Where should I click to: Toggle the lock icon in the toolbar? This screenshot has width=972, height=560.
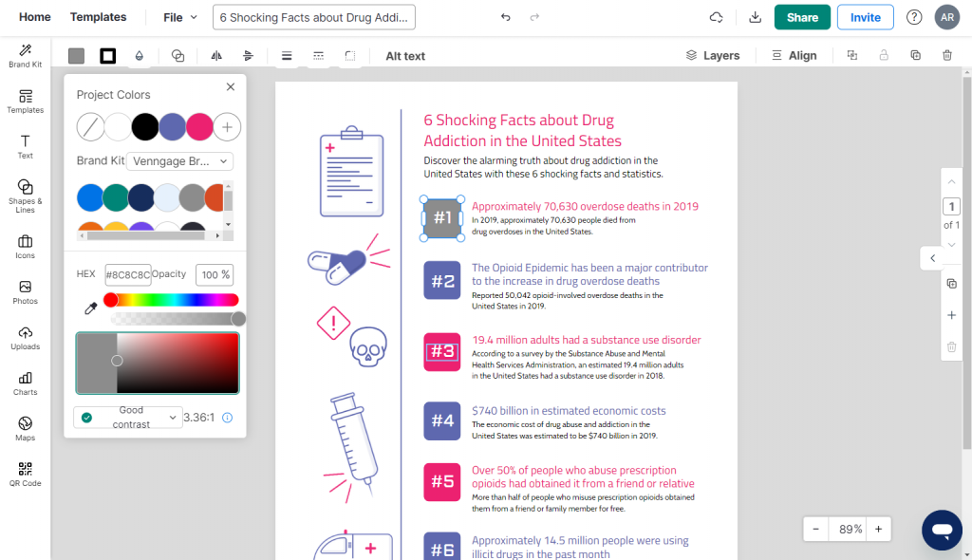(884, 55)
